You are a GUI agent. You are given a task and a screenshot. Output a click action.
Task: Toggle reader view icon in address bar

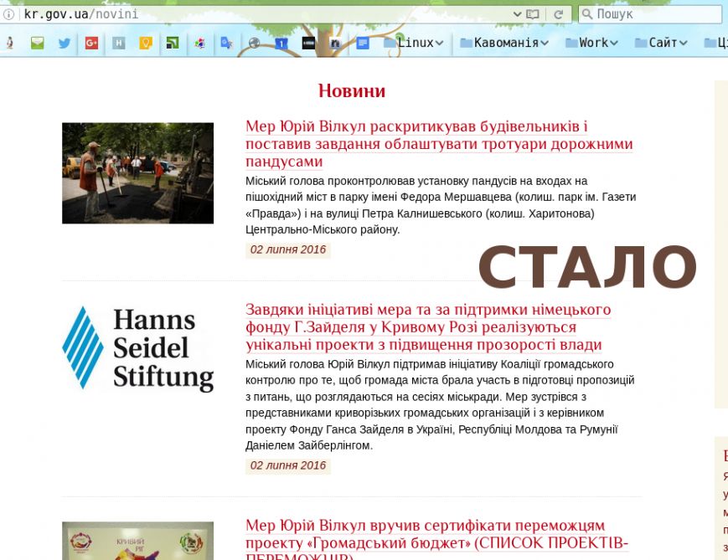click(533, 14)
